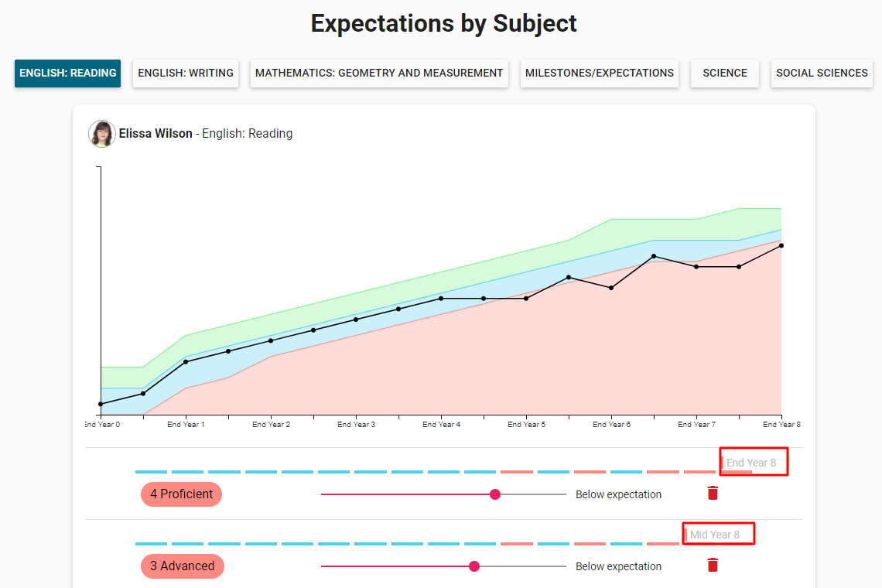
Task: Click first chart data point at End Year 0
Action: point(101,404)
